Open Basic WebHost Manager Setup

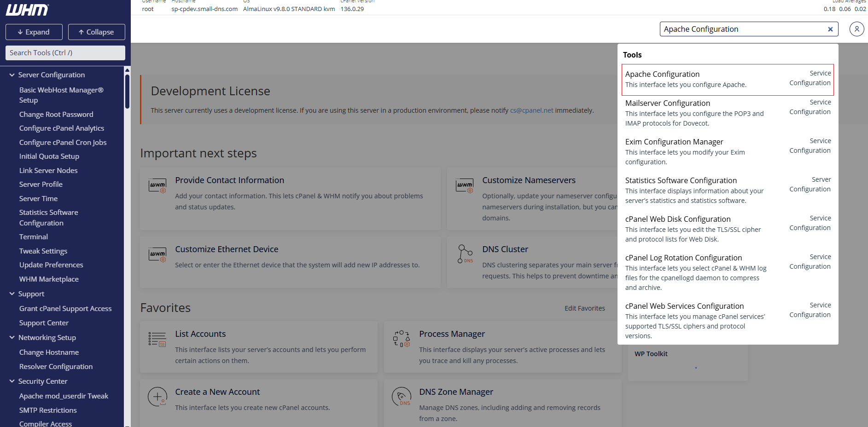(x=61, y=95)
